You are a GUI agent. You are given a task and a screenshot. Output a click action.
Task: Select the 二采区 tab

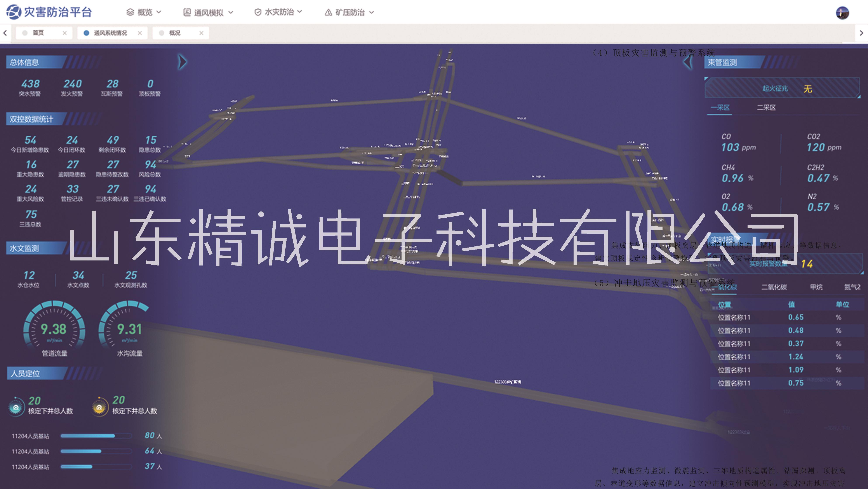click(x=766, y=108)
